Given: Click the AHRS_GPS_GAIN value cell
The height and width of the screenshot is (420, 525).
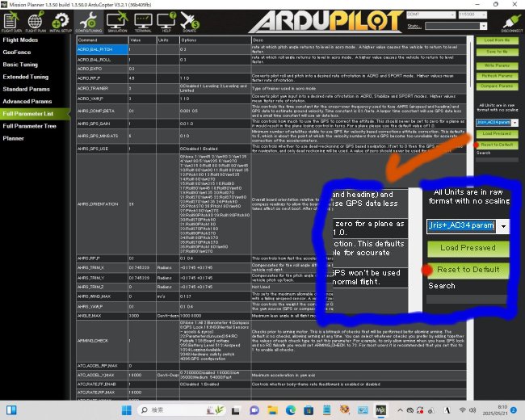Looking at the screenshot, I should coord(142,124).
